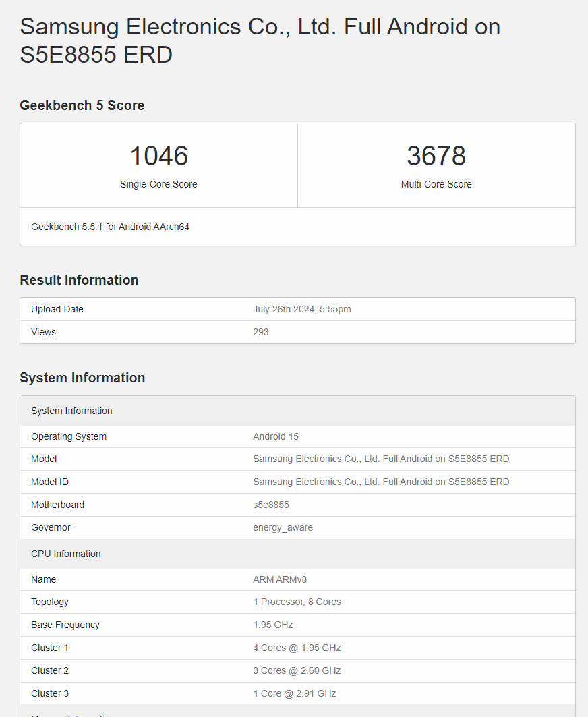Click the "Views" row label

(43, 332)
